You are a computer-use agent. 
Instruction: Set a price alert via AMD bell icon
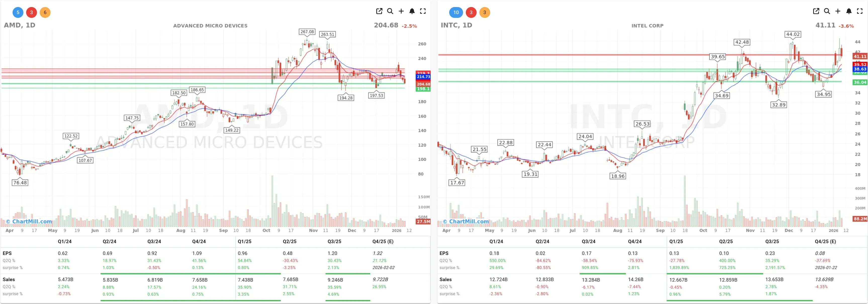point(412,11)
